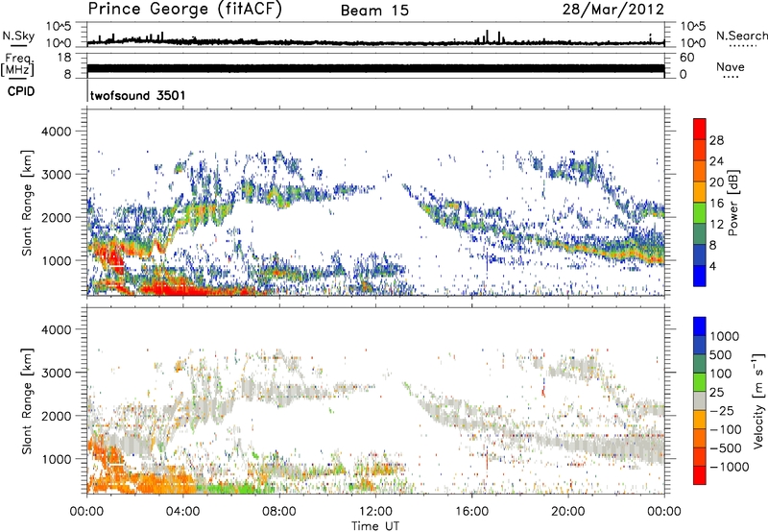
Task: Select the '20:00' time tick label
Action: coord(567,512)
